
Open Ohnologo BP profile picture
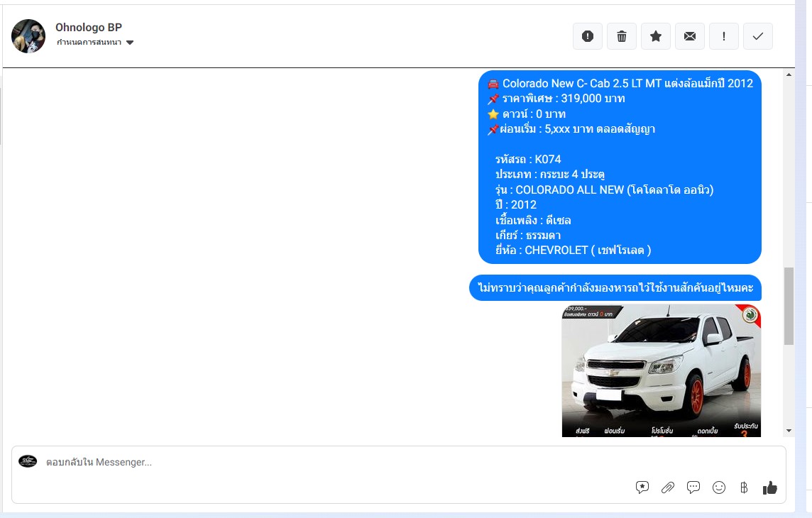(x=28, y=36)
